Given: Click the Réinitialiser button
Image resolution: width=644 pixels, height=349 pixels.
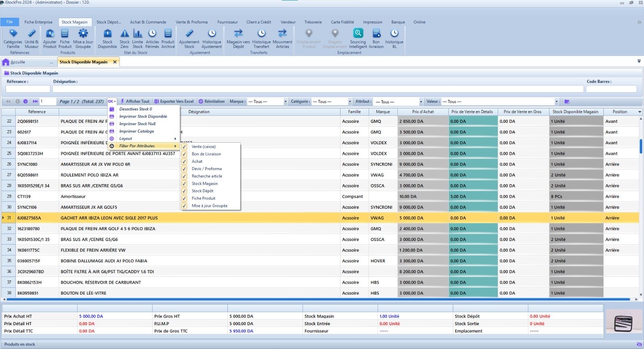Looking at the screenshot, I should pos(212,102).
